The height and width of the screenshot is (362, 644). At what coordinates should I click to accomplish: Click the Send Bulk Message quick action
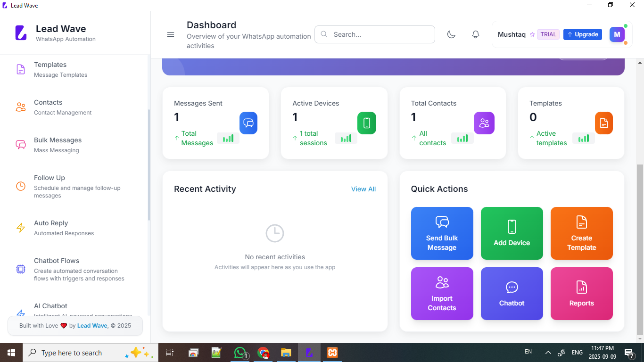pos(442,233)
